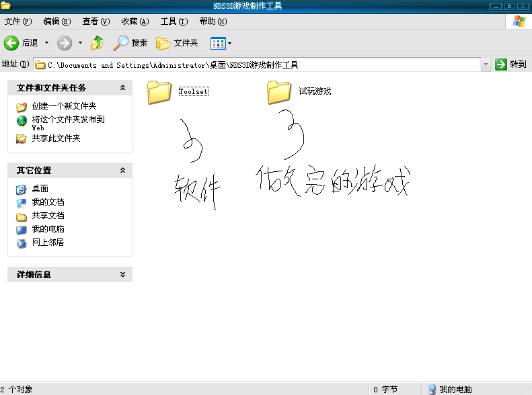This screenshot has height=395, width=532.
Task: Collapse the 其它位置 panel
Action: (122, 171)
